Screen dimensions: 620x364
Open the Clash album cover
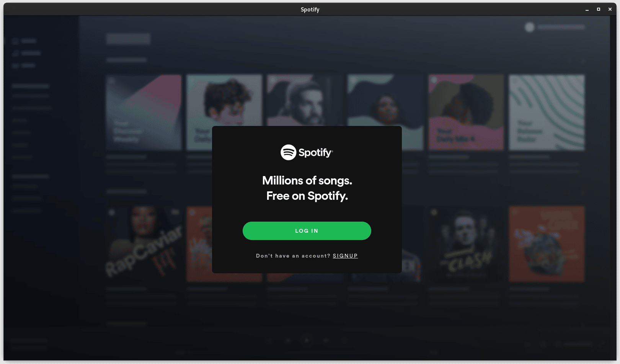[466, 244]
